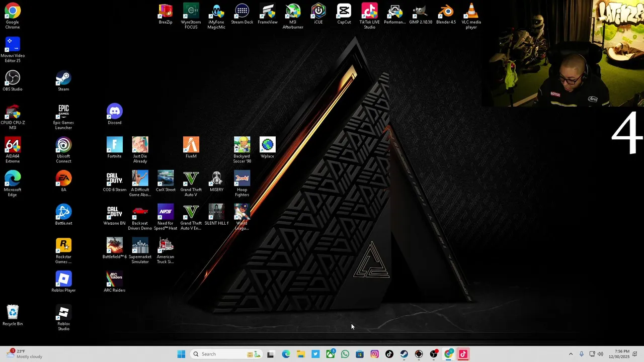Select Blender 4.5 desktop shortcut

point(446,14)
